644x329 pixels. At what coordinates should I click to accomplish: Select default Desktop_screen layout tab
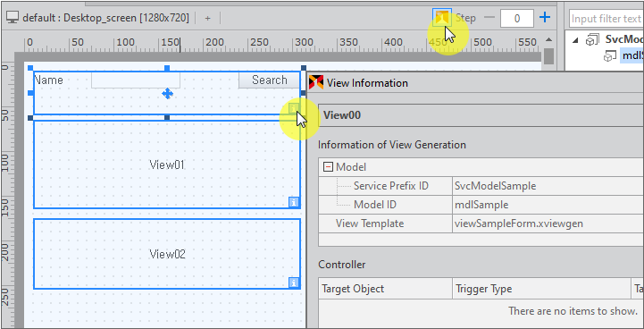106,18
